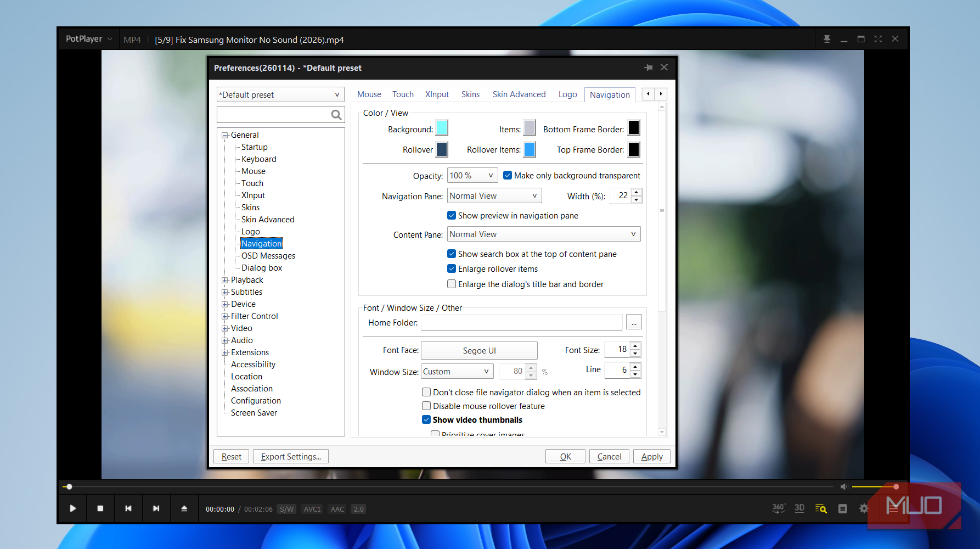Expand the Playback tree node
The image size is (980, 549).
tap(224, 280)
